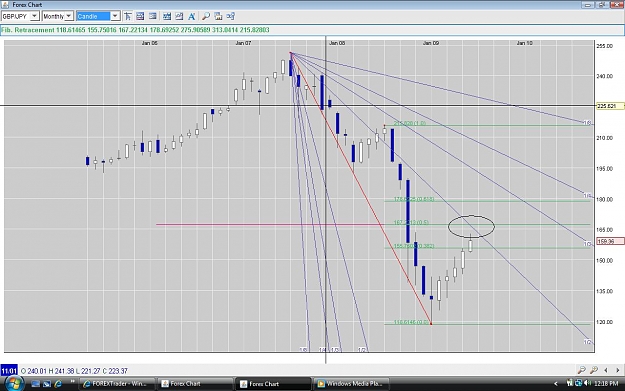
Task: Move the chart left with the arrow button
Action: click(606, 370)
